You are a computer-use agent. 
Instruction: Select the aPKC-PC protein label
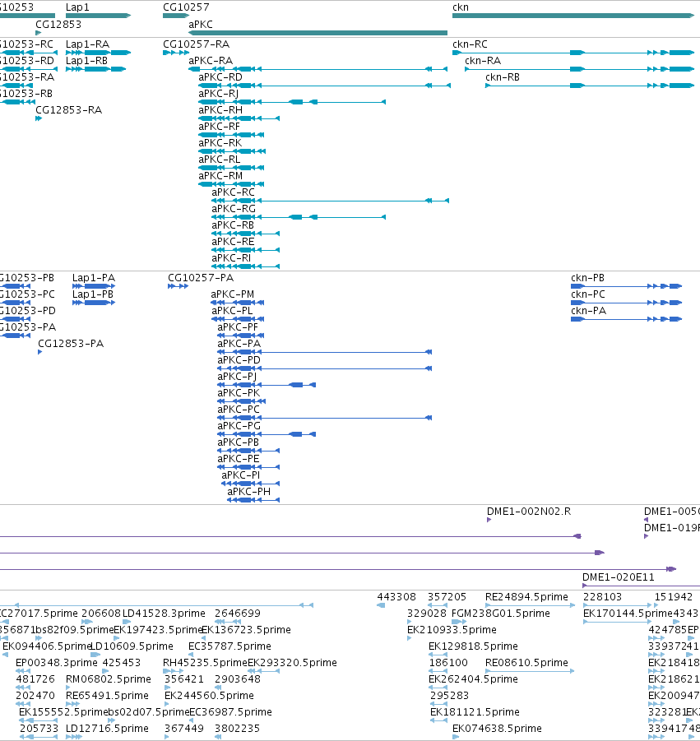pyautogui.click(x=239, y=410)
